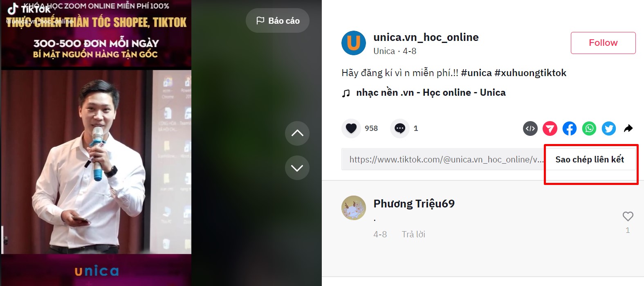The image size is (644, 286).
Task: Open the #unica hashtag
Action: point(476,73)
